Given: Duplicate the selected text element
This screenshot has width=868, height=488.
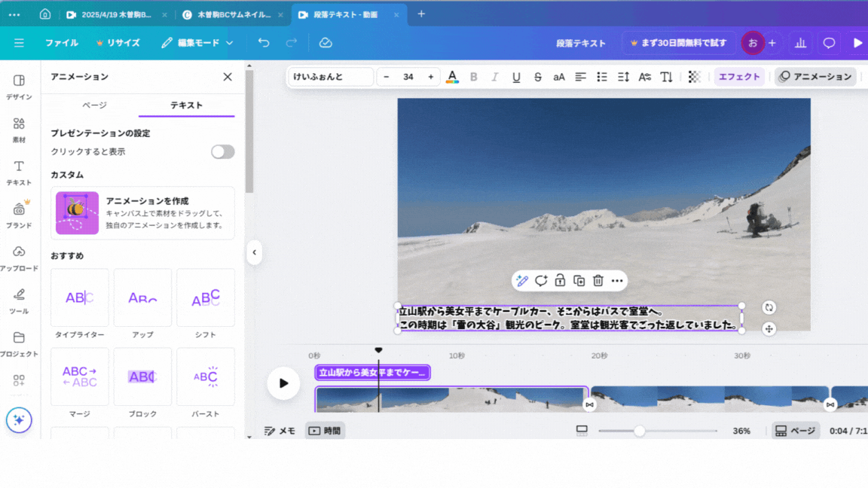Looking at the screenshot, I should pyautogui.click(x=579, y=281).
